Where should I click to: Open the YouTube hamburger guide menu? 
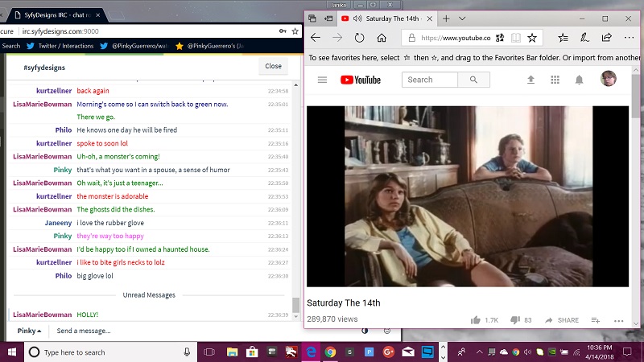[x=323, y=80]
